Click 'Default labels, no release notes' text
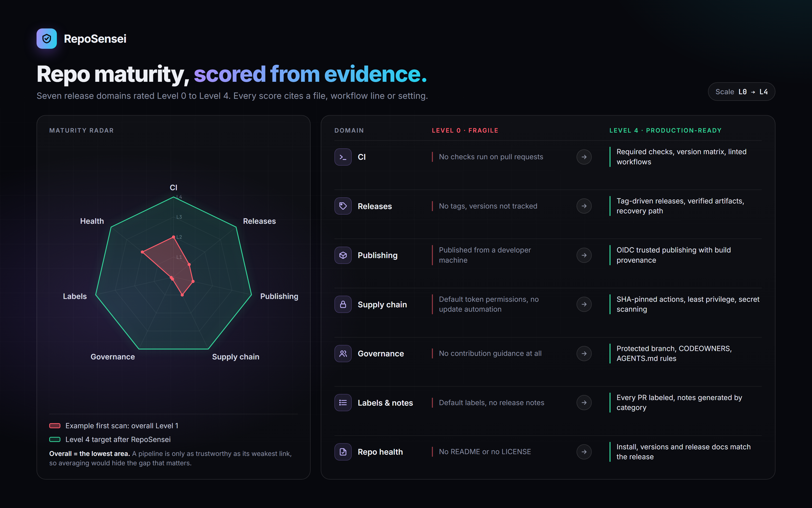 (x=492, y=403)
